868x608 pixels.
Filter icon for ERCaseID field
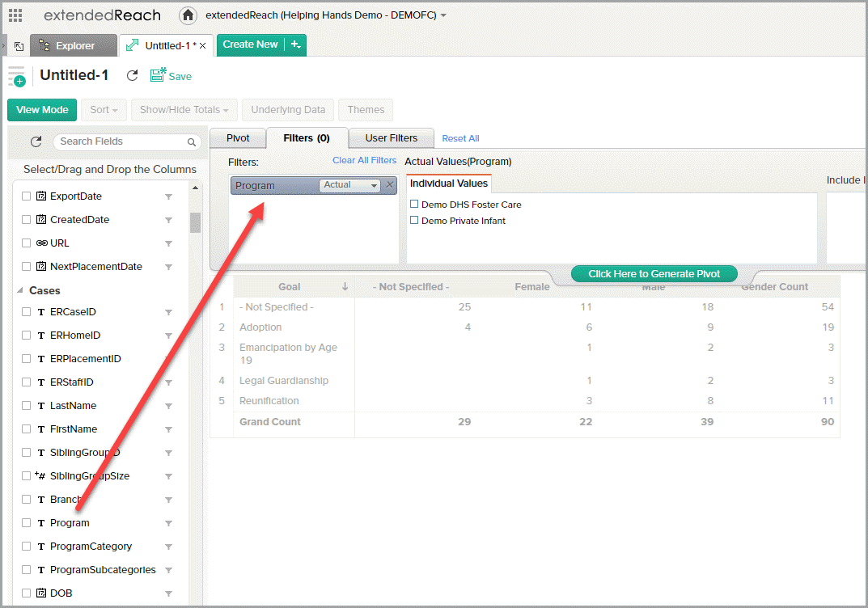168,312
